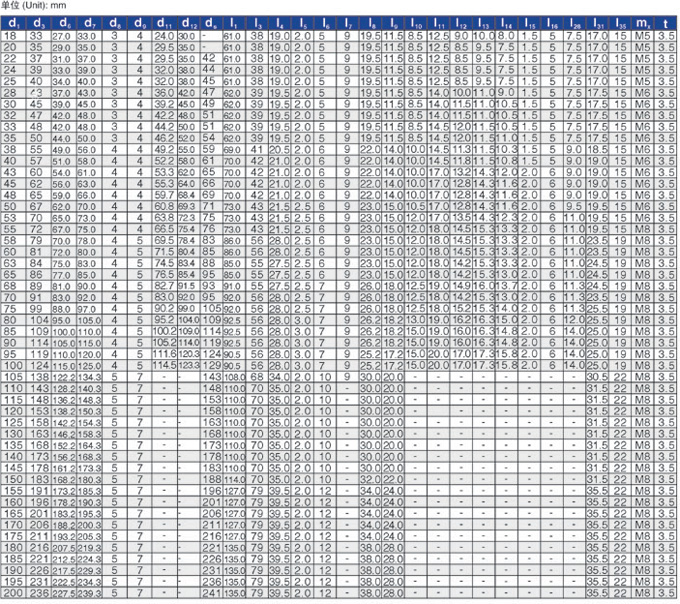Image resolution: width=680 pixels, height=604 pixels.
Task: Click the t column header
Action: (x=667, y=21)
